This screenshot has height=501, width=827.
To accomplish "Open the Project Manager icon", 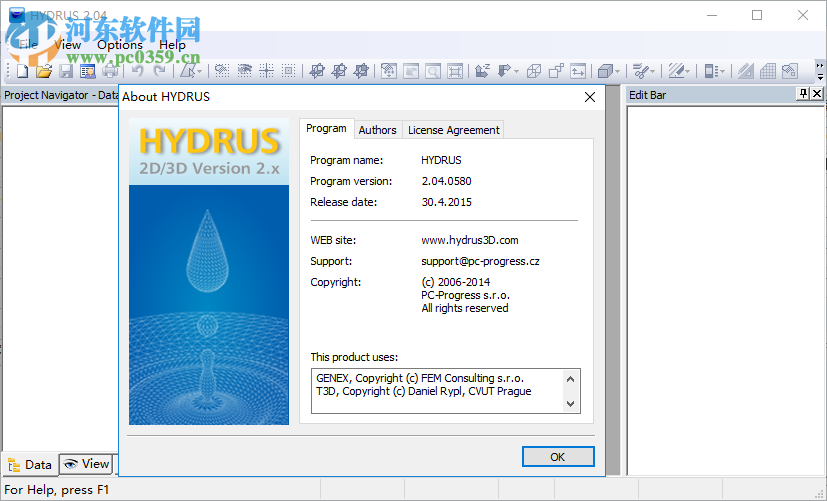I will pyautogui.click(x=88, y=71).
